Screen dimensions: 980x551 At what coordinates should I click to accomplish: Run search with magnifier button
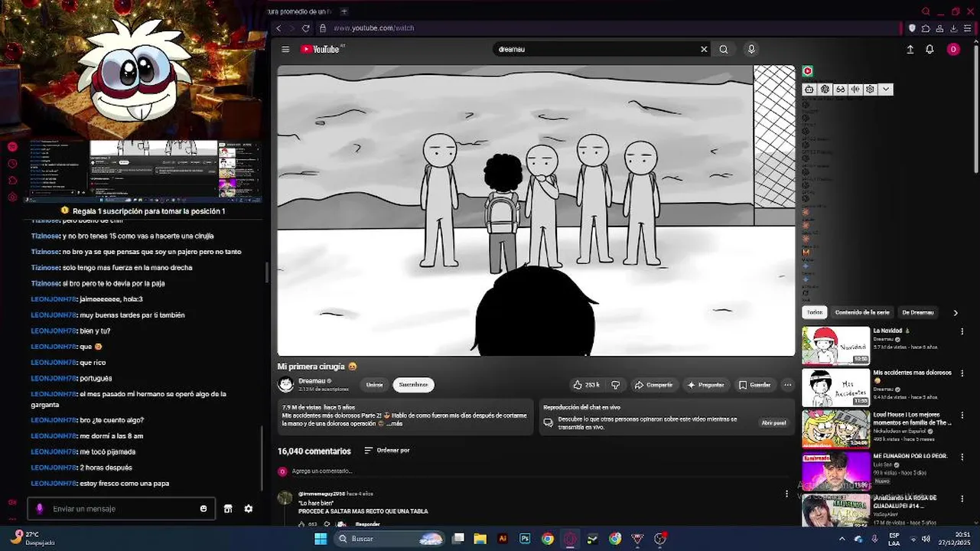[x=724, y=49]
